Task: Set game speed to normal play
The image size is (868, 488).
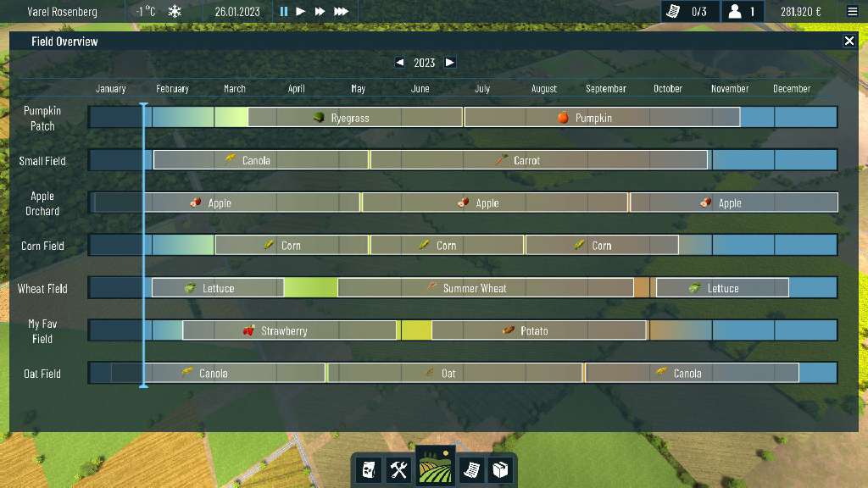Action: pyautogui.click(x=301, y=12)
